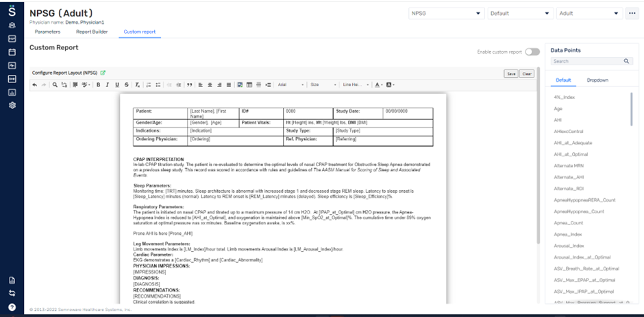Select the Custom report tab
Image resolution: width=644 pixels, height=317 pixels.
tap(140, 32)
